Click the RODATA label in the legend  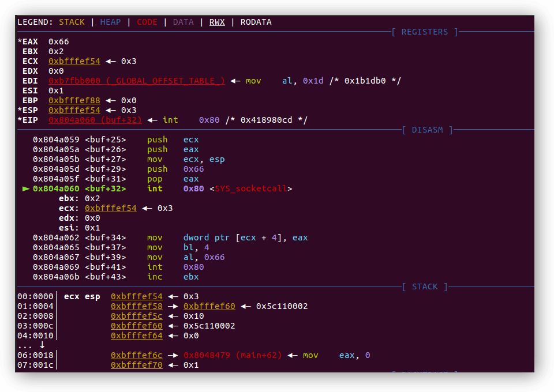tap(256, 22)
